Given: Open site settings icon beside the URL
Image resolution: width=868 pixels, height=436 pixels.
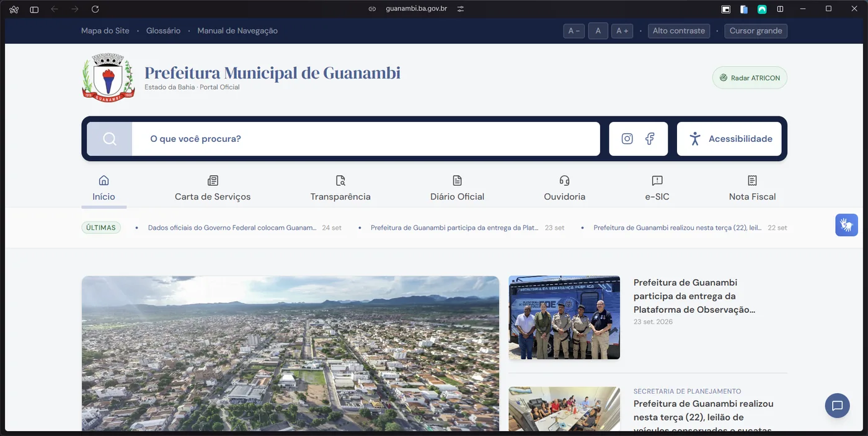Looking at the screenshot, I should click(461, 9).
